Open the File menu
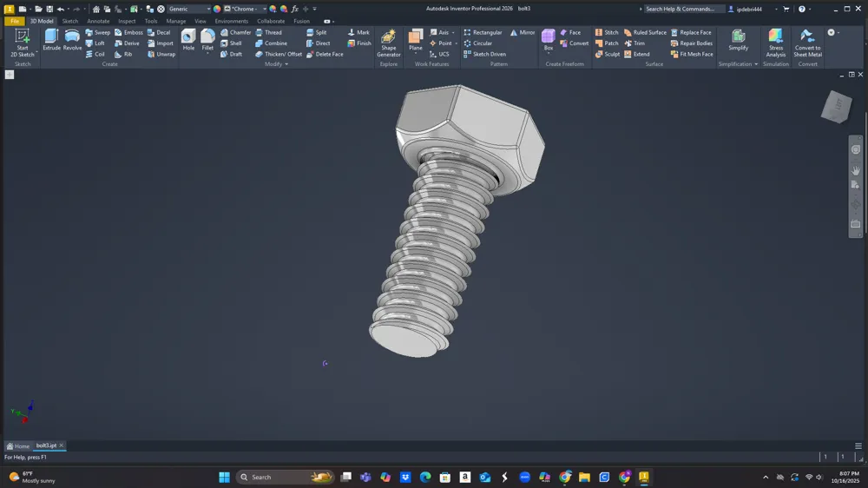 (15, 21)
